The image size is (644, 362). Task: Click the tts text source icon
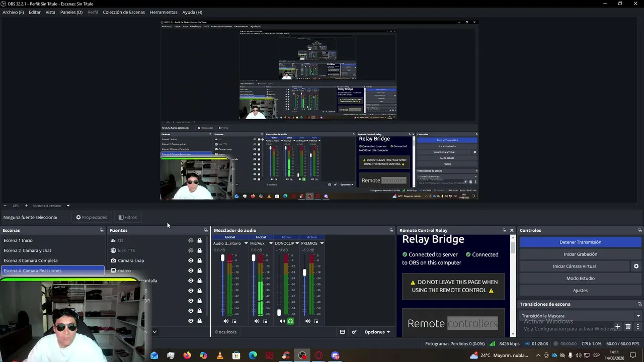tap(113, 240)
